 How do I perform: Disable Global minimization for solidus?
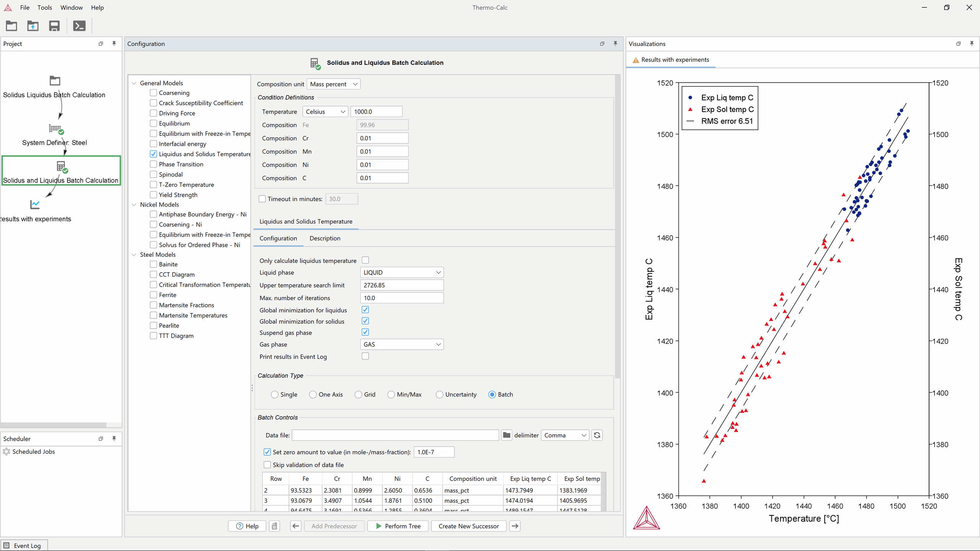click(365, 321)
